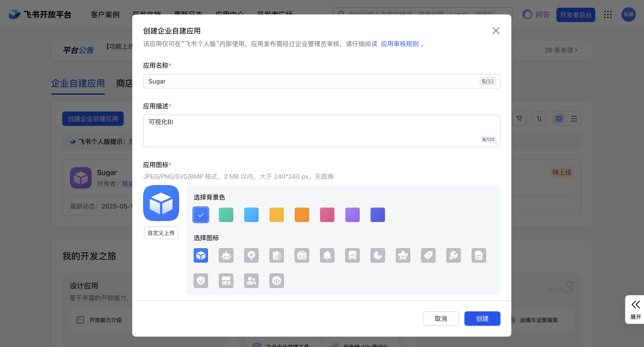Image resolution: width=644 pixels, height=347 pixels.
Task: Select the building app icon
Action: (x=276, y=255)
